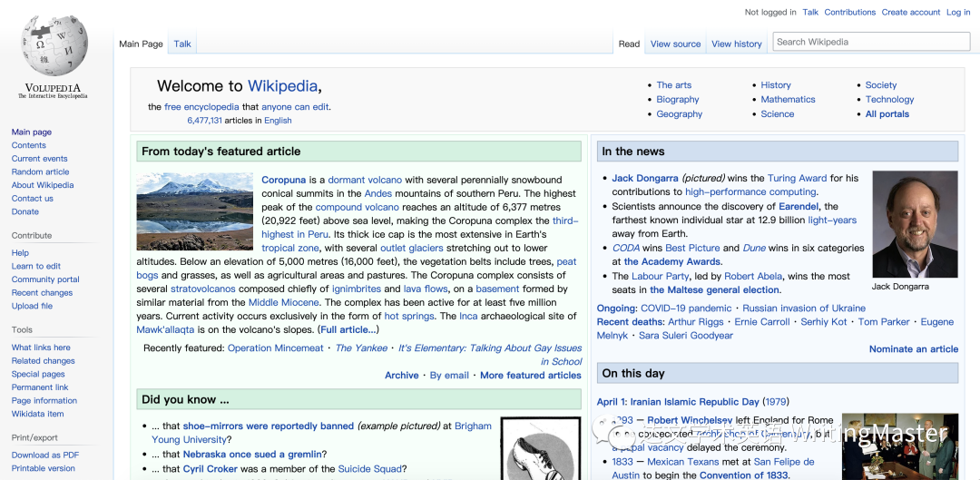Open the History portal

[776, 85]
